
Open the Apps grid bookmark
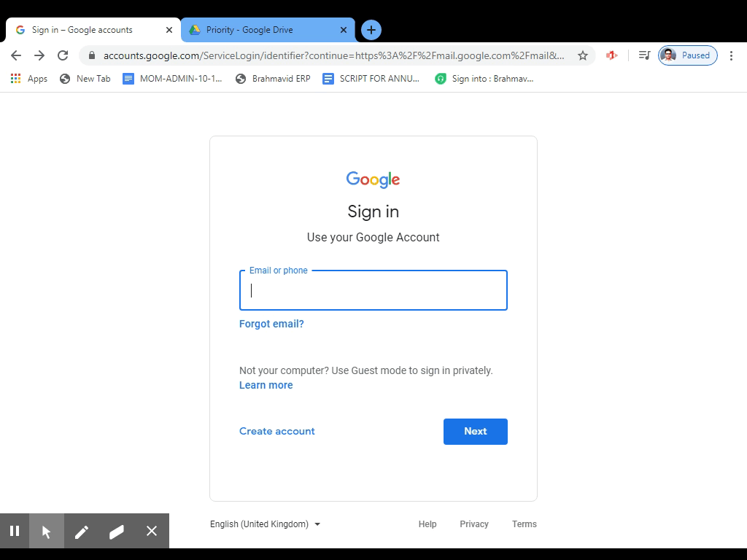click(29, 79)
